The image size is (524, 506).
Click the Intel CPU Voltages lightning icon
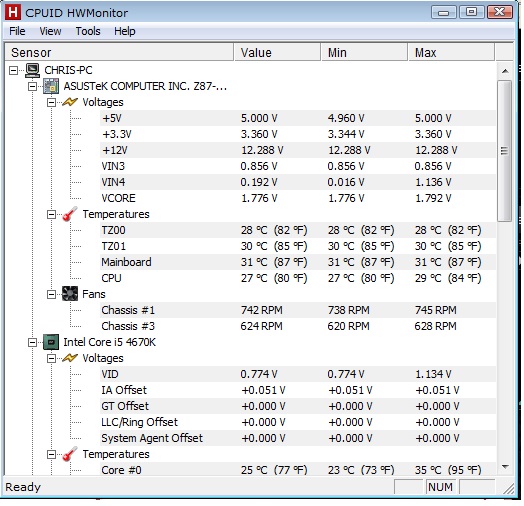(x=70, y=358)
